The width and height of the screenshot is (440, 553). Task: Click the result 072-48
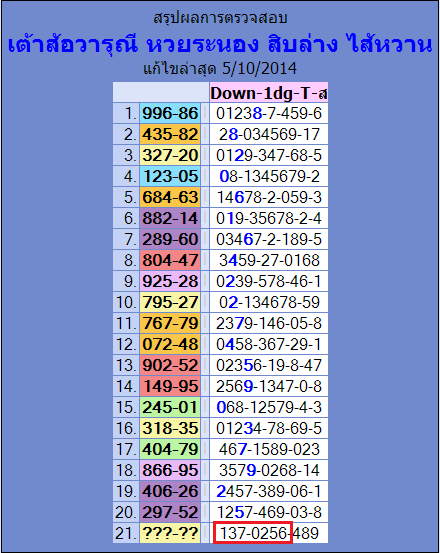pos(170,344)
